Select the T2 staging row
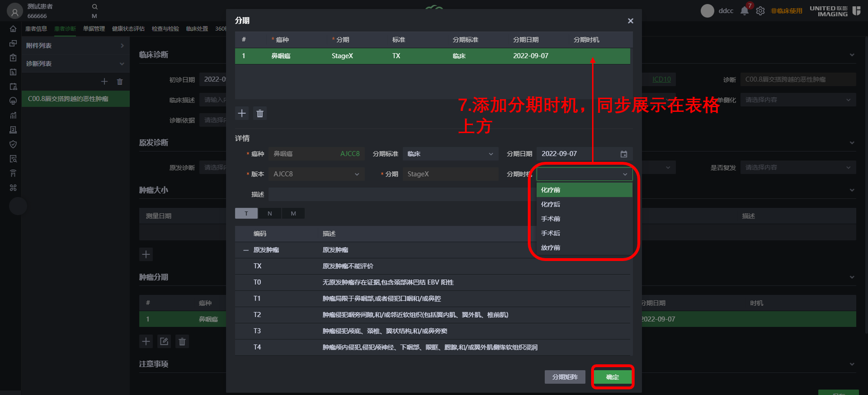 432,315
